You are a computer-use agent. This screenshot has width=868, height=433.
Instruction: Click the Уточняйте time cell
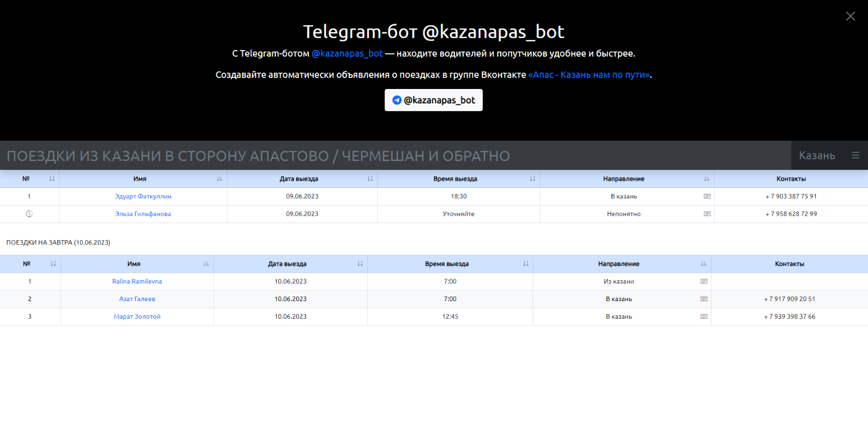tap(458, 214)
